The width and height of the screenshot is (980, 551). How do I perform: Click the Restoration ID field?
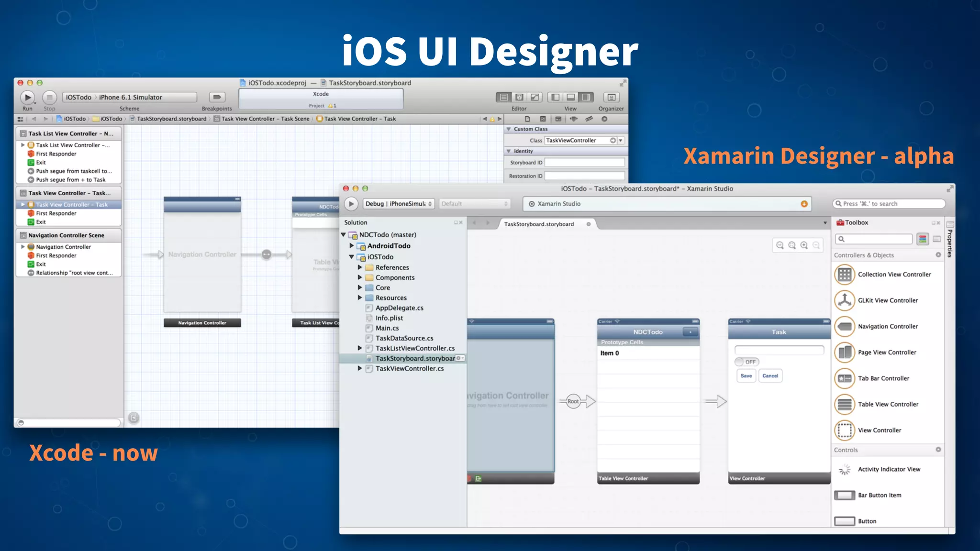[585, 176]
